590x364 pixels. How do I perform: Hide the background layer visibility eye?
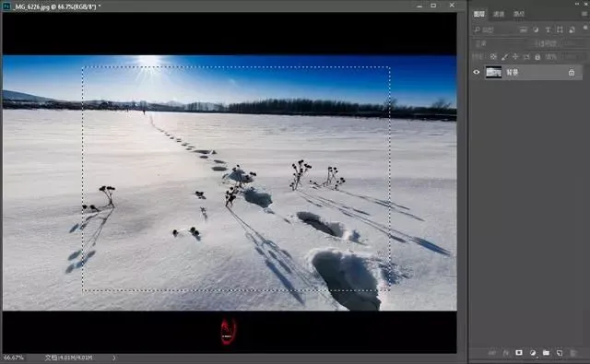[477, 72]
